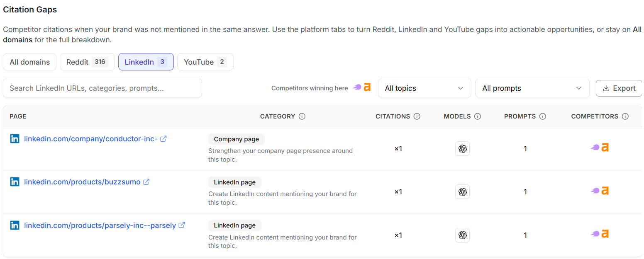This screenshot has height=259, width=644.
Task: Click the 'Competitors winning here' label
Action: click(x=310, y=88)
